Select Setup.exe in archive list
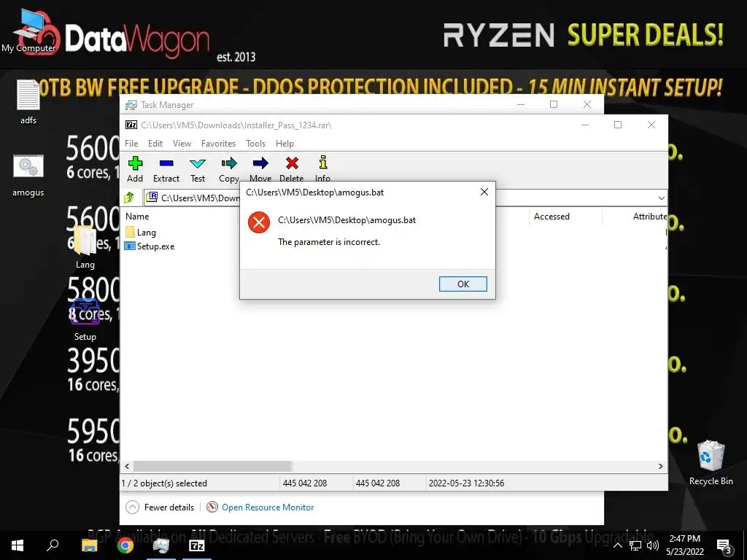The height and width of the screenshot is (560, 747). (x=150, y=246)
